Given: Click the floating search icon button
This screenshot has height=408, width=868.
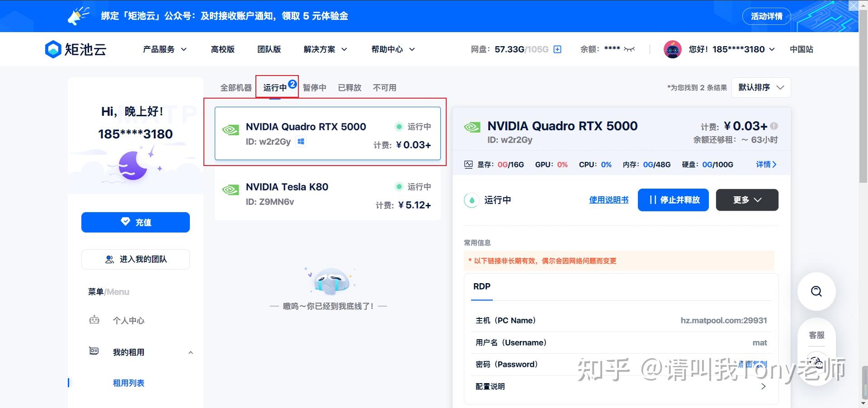Looking at the screenshot, I should tap(816, 291).
